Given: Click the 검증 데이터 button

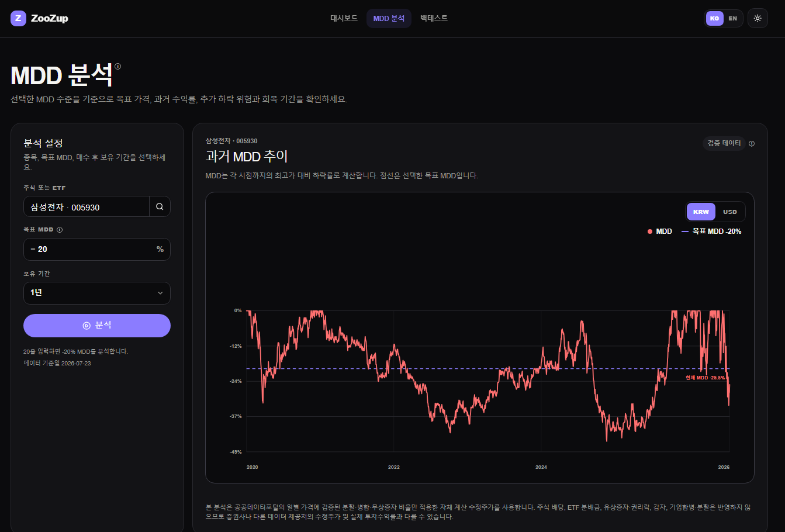Looking at the screenshot, I should tap(724, 143).
